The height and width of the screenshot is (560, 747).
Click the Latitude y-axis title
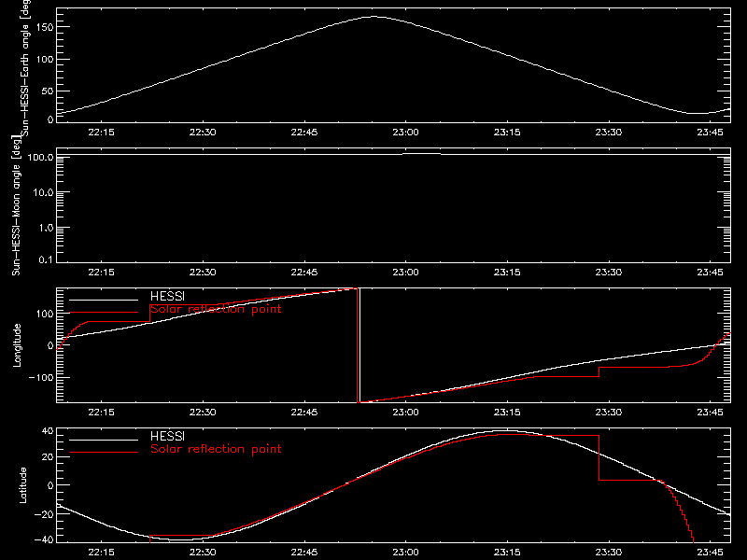pos(22,485)
